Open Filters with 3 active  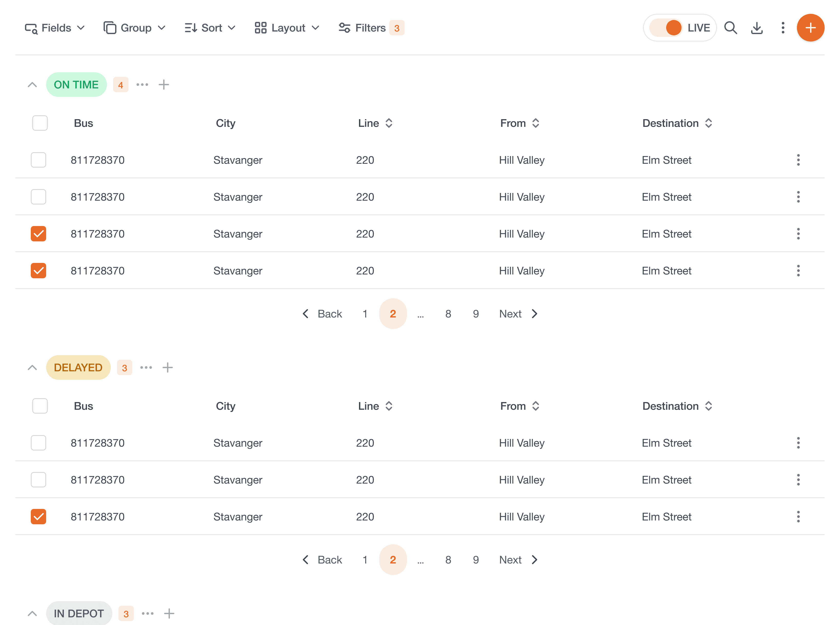coord(371,28)
